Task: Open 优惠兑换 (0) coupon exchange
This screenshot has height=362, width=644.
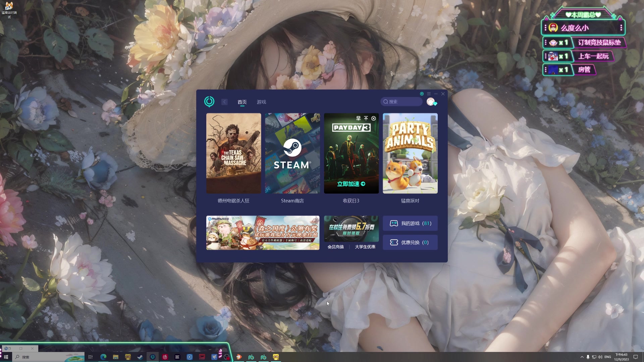Action: (x=410, y=242)
